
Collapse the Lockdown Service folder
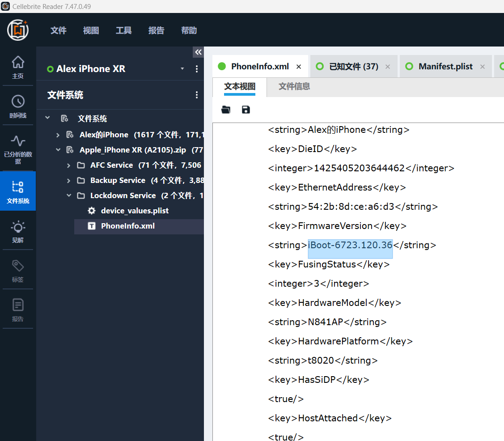click(x=68, y=195)
